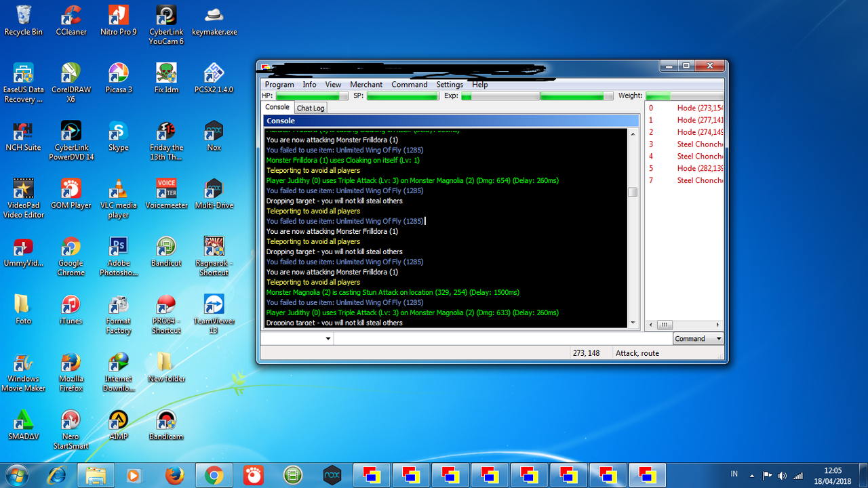The width and height of the screenshot is (868, 488).
Task: Click the console vertical scrollbar thumb
Action: pyautogui.click(x=633, y=192)
